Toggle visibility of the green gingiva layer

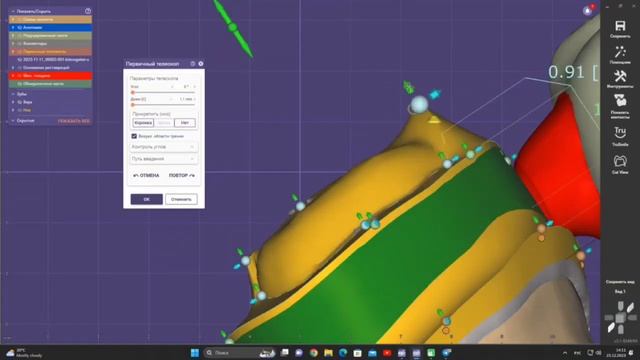[19, 84]
